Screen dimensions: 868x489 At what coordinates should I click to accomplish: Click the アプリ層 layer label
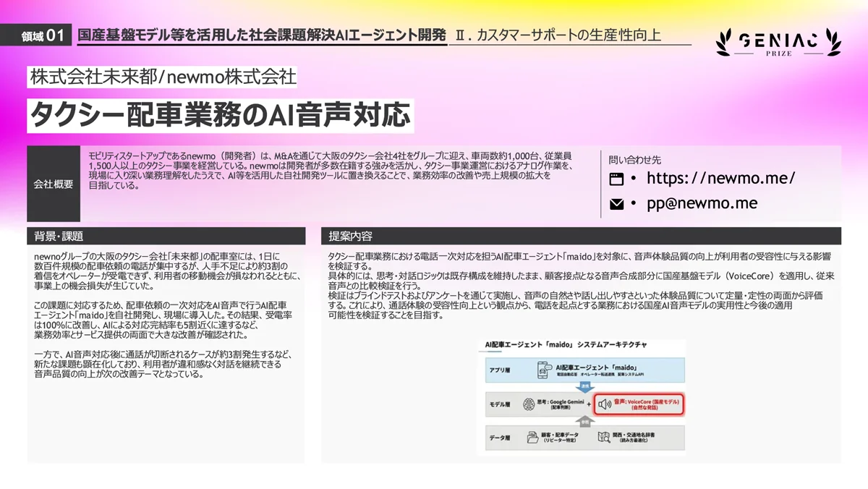pyautogui.click(x=500, y=370)
